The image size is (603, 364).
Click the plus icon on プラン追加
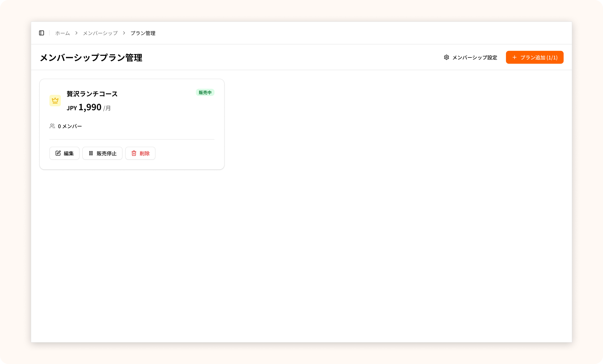(514, 57)
